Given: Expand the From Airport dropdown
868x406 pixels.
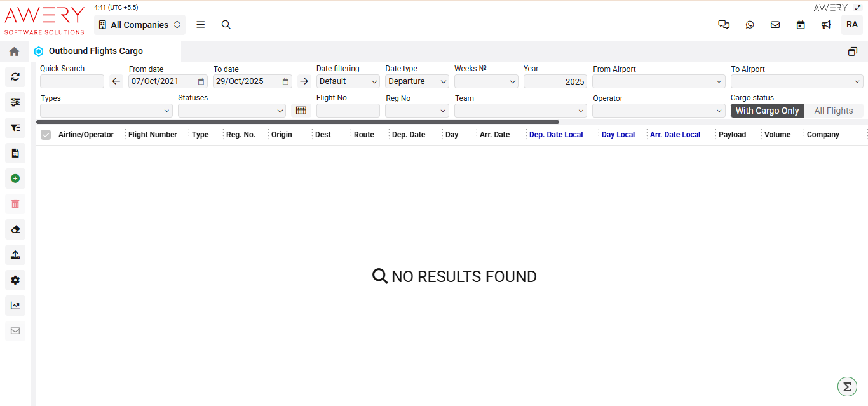Looking at the screenshot, I should [x=658, y=81].
